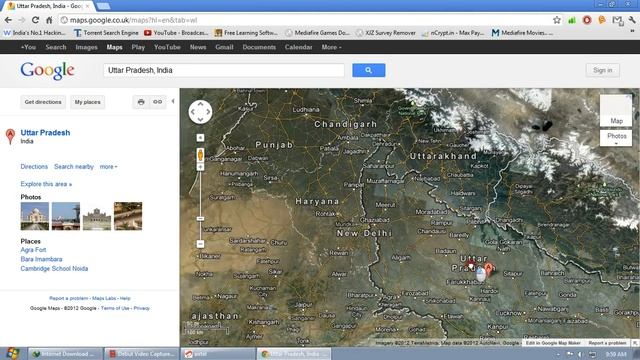Image resolution: width=640 pixels, height=360 pixels.
Task: Click the red Opera-like extension icon
Action: pyautogui.click(x=587, y=20)
